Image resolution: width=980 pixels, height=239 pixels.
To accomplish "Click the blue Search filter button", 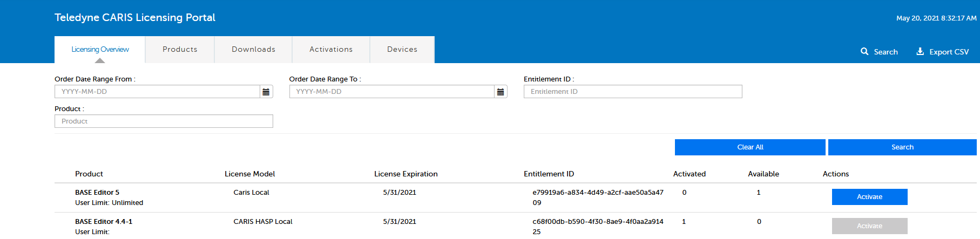I will 902,147.
